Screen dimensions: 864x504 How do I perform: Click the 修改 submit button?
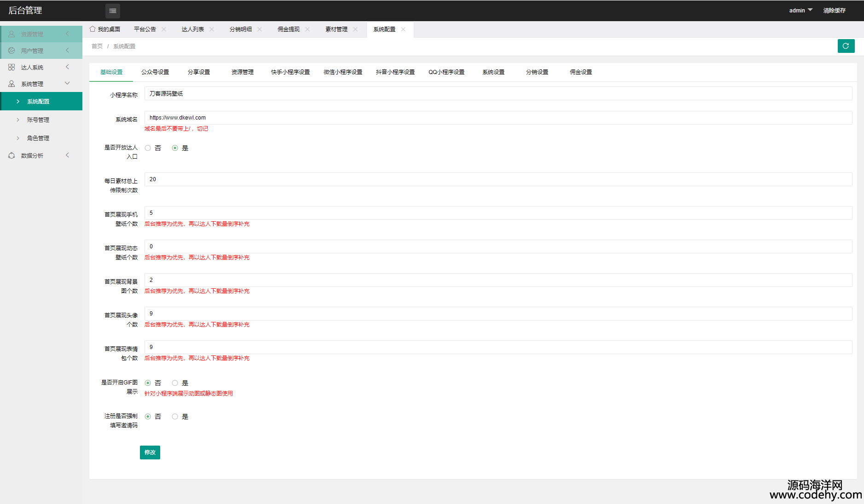(x=150, y=452)
